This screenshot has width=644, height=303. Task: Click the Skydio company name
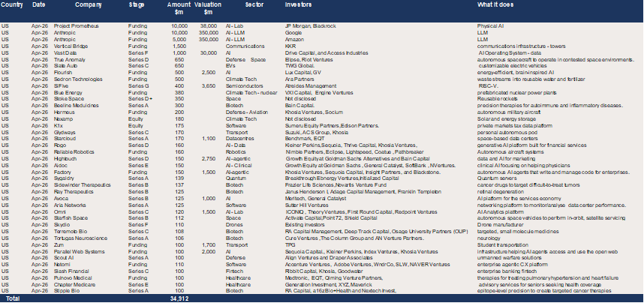point(62,224)
